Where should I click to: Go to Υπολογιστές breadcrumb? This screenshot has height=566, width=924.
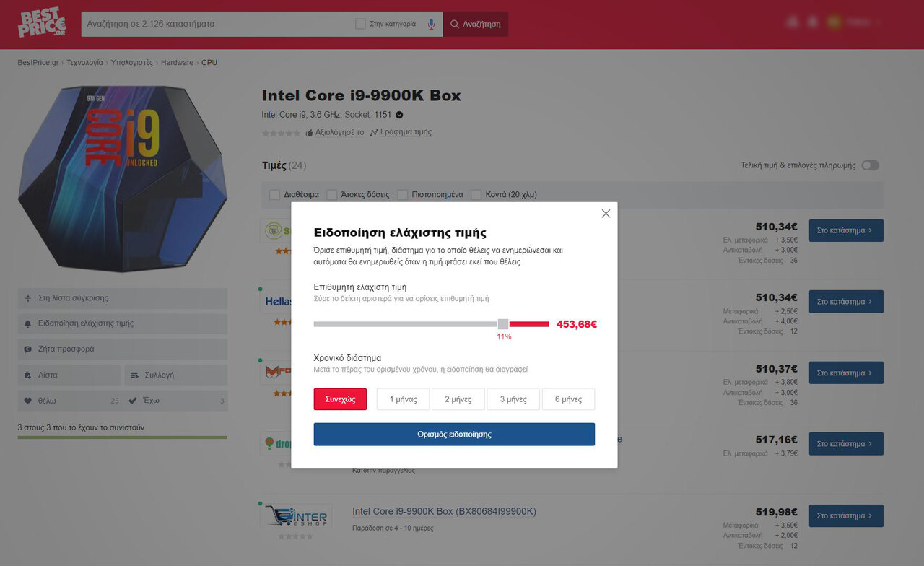point(132,63)
